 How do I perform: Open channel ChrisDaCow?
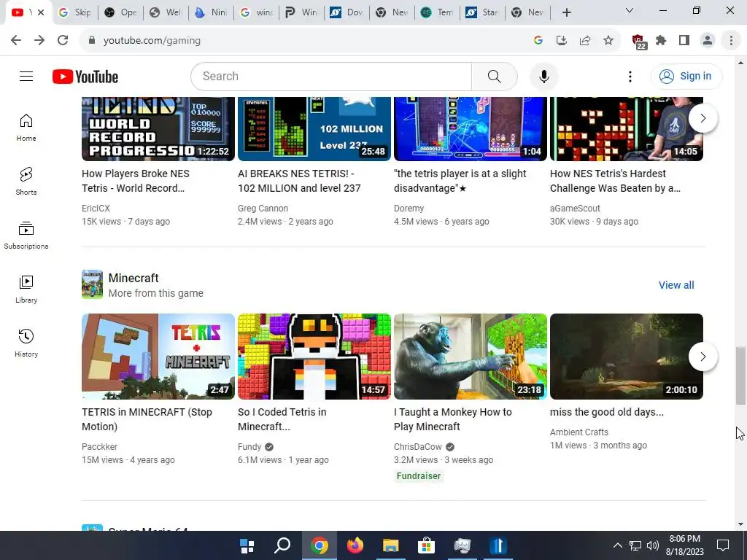point(418,447)
